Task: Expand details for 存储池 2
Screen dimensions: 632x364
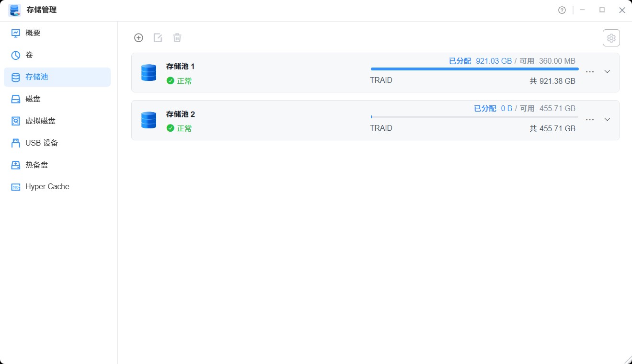Action: point(607,119)
